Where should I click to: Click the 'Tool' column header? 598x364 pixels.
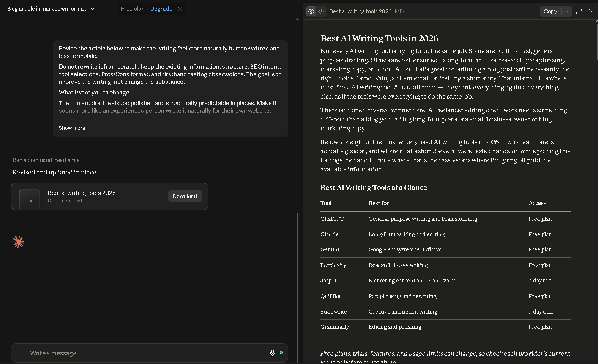pyautogui.click(x=326, y=203)
